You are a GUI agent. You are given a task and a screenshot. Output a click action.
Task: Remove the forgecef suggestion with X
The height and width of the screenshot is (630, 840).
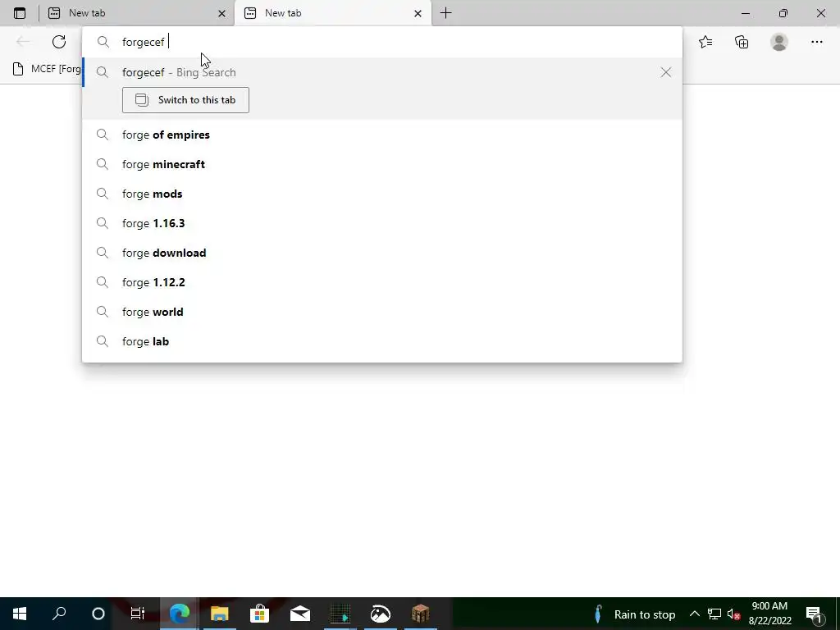[666, 72]
